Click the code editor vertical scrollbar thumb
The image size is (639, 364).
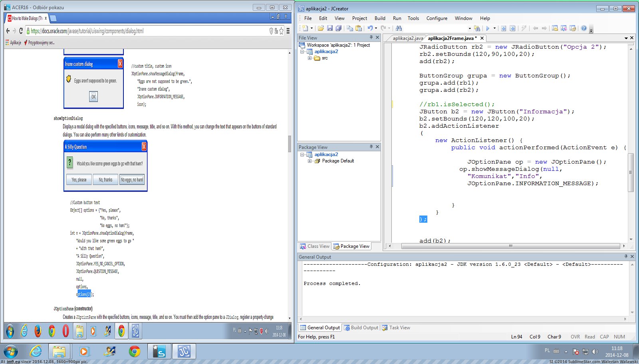tap(631, 172)
